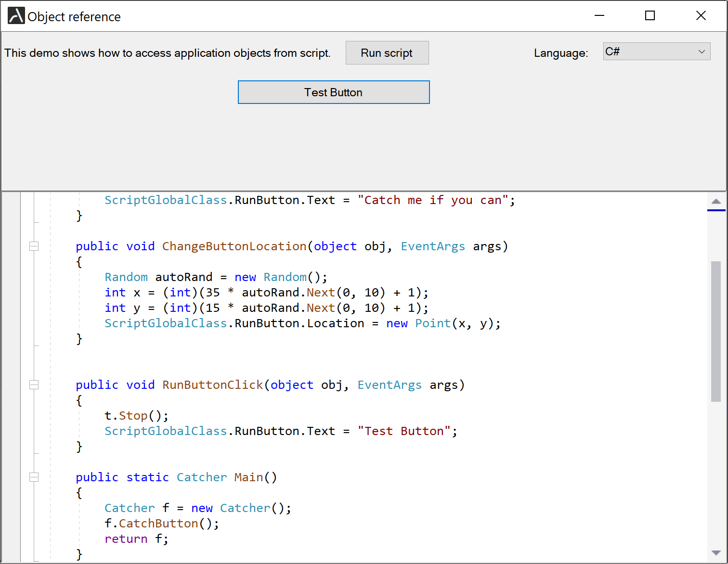Click the app logo in title bar
Image resolution: width=728 pixels, height=564 pixels.
pyautogui.click(x=16, y=16)
